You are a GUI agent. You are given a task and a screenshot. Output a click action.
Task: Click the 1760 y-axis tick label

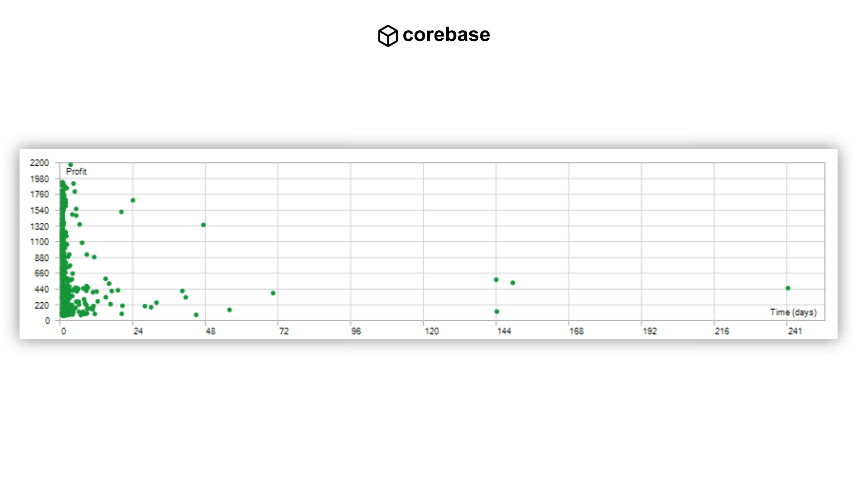coord(39,194)
